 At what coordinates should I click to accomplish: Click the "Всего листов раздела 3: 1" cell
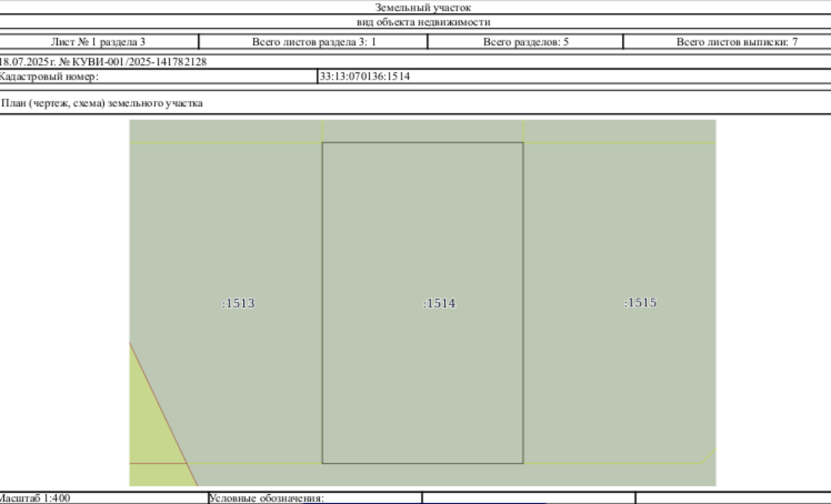314,42
